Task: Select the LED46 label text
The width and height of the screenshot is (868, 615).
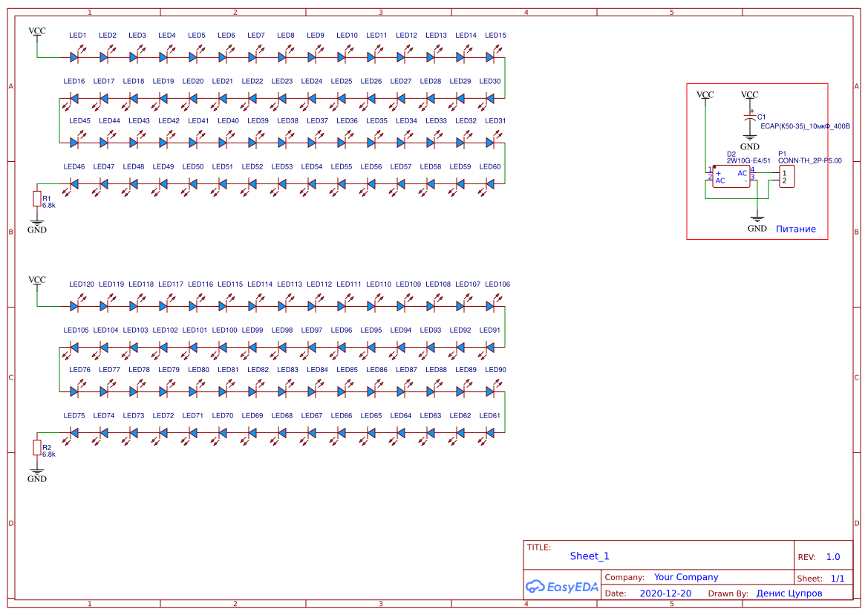Action: coord(74,166)
